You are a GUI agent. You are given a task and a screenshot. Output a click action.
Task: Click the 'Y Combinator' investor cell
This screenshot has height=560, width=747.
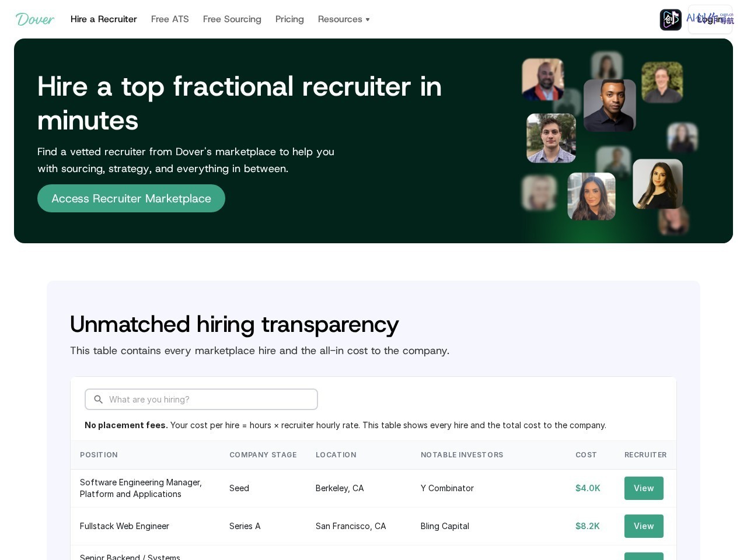tap(447, 488)
